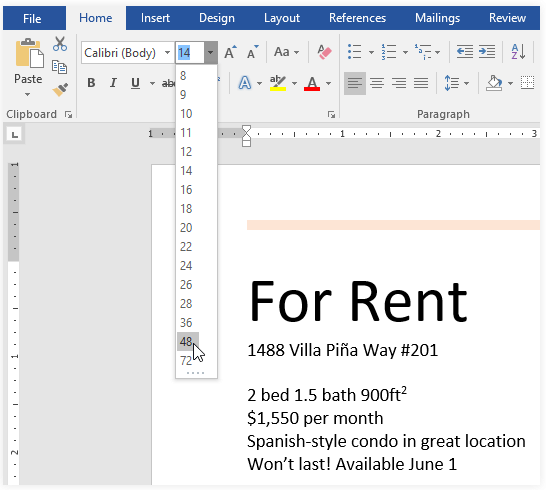Center the paragraph text
This screenshot has width=546, height=490.
377,83
